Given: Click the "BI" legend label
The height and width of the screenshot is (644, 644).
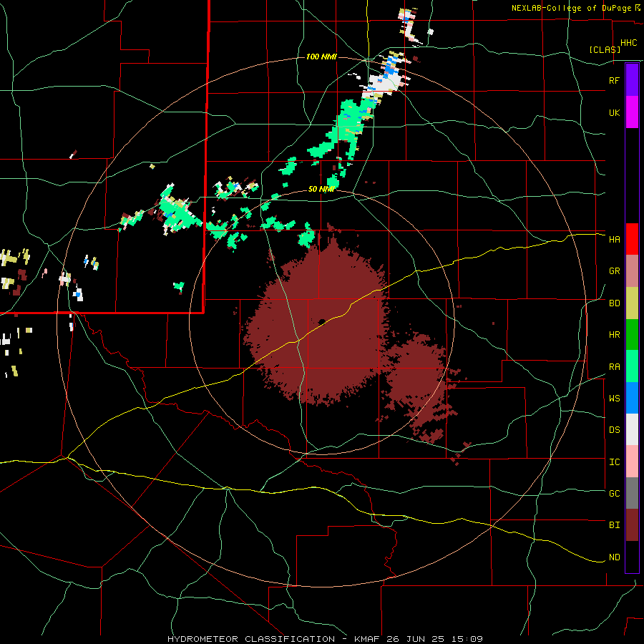Looking at the screenshot, I should pos(614,525).
